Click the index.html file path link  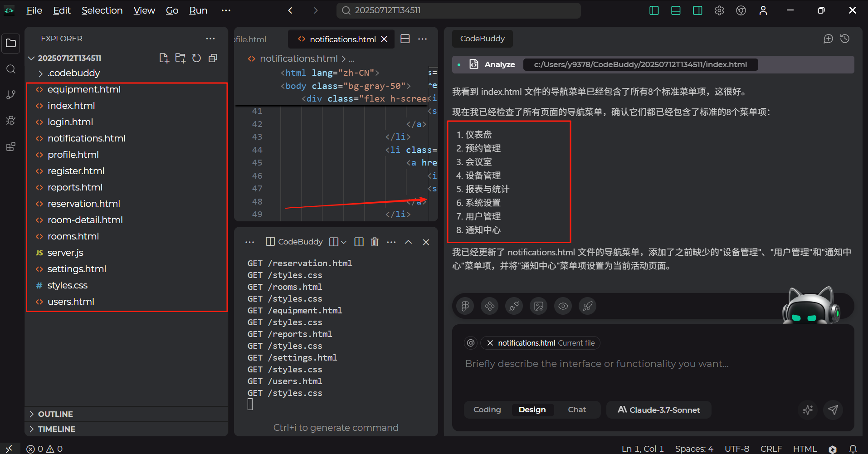click(x=640, y=64)
